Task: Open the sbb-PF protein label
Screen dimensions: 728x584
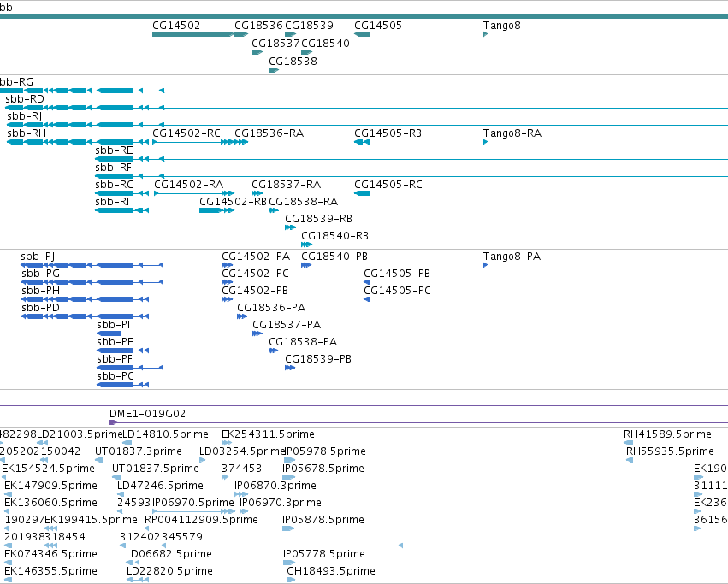Action: click(x=115, y=359)
